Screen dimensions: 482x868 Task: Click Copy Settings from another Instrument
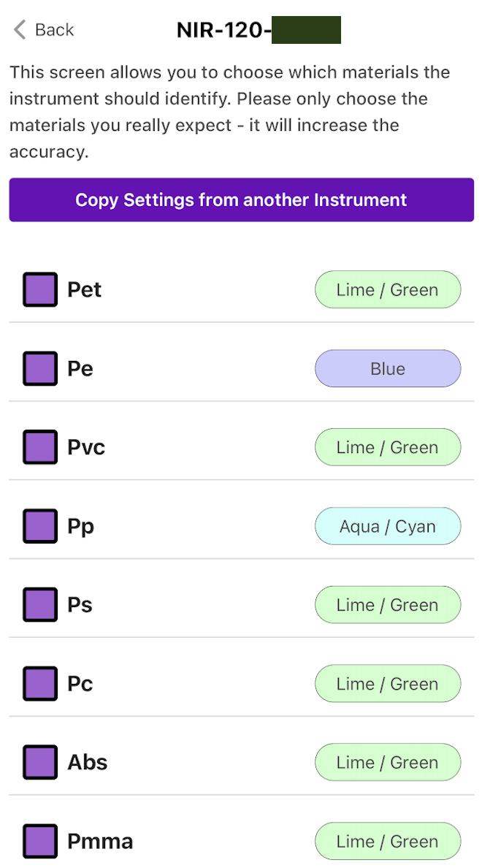coord(241,199)
